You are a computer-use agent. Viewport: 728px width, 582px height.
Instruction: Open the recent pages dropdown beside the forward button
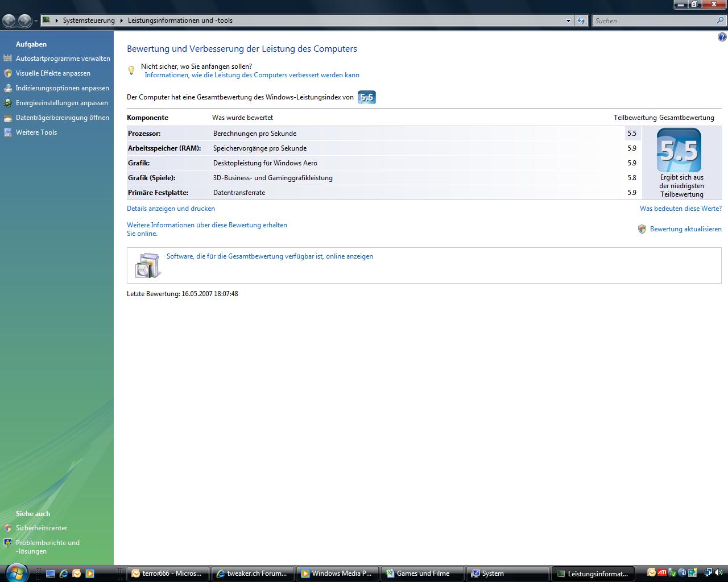[x=36, y=21]
